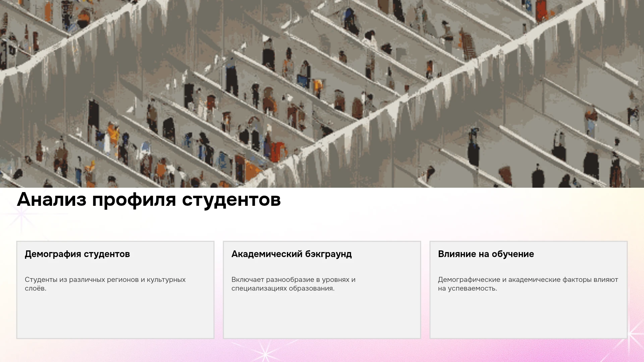Select text 'Включает разнообразие в уровнях и'
Viewport: 644px width, 362px height.
[x=293, y=280]
